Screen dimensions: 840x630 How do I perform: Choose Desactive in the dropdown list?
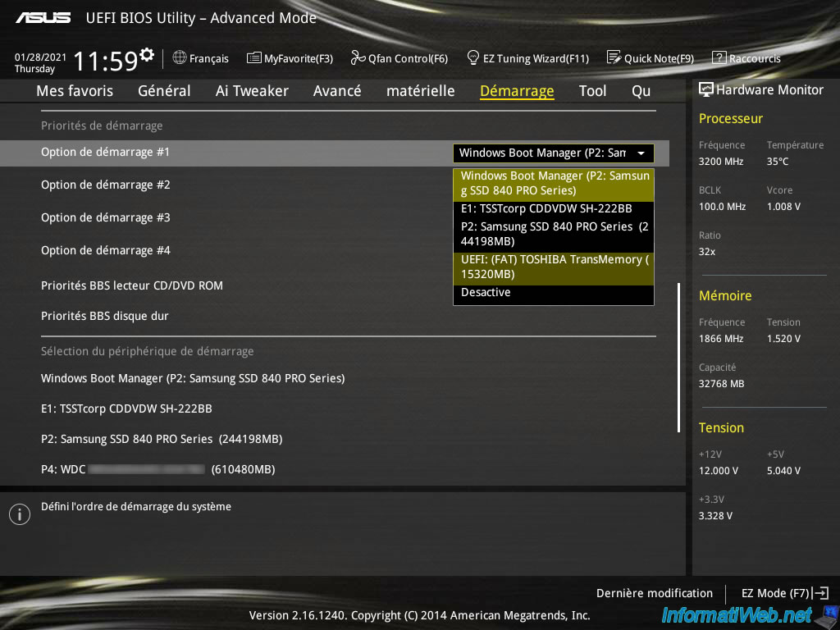click(554, 293)
